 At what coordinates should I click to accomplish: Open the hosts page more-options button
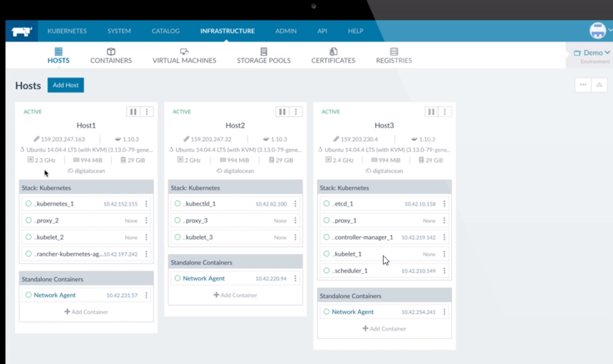click(583, 85)
